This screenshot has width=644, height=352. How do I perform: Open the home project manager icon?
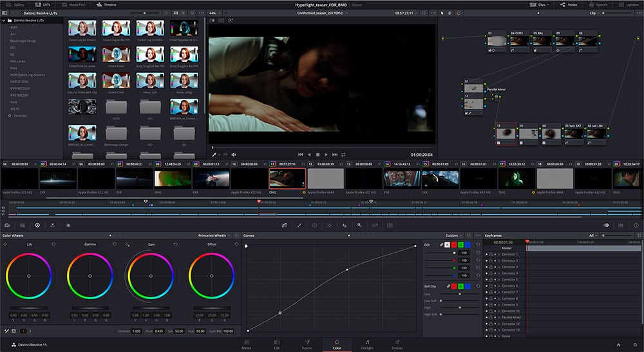[x=618, y=345]
